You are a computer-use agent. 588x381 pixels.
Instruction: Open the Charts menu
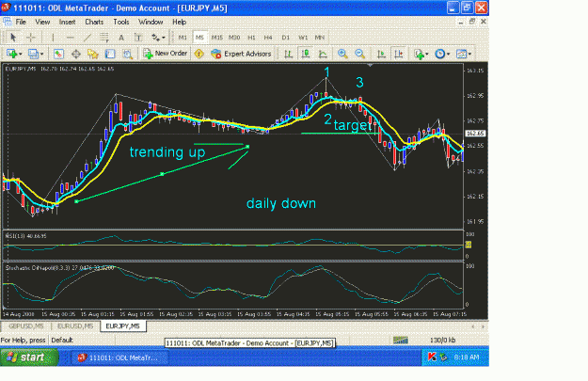94,22
